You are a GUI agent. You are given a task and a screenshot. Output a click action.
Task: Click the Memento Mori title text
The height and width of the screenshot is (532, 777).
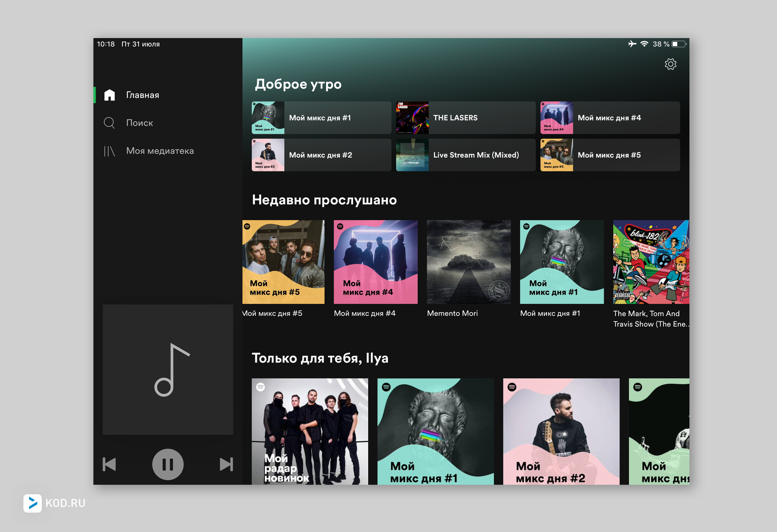point(452,313)
